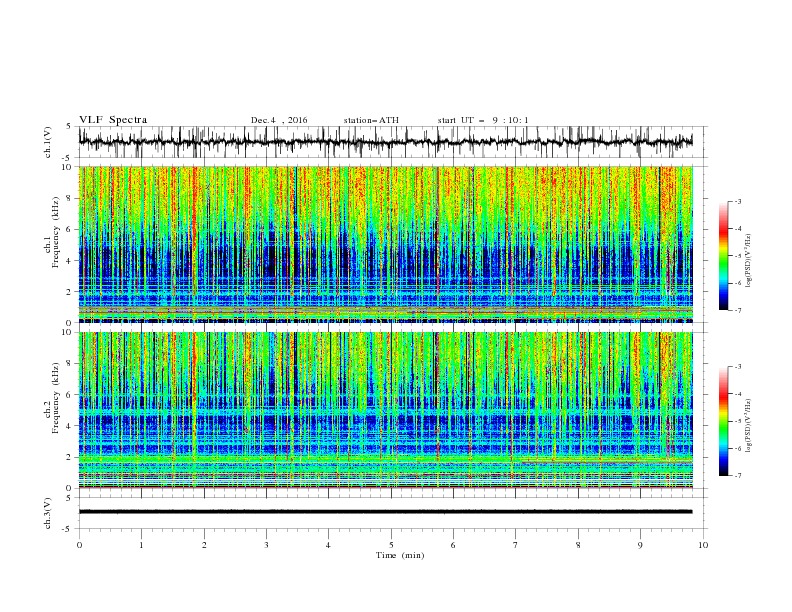Click time-axis tick label "4"
The height and width of the screenshot is (612, 792).
coord(328,545)
